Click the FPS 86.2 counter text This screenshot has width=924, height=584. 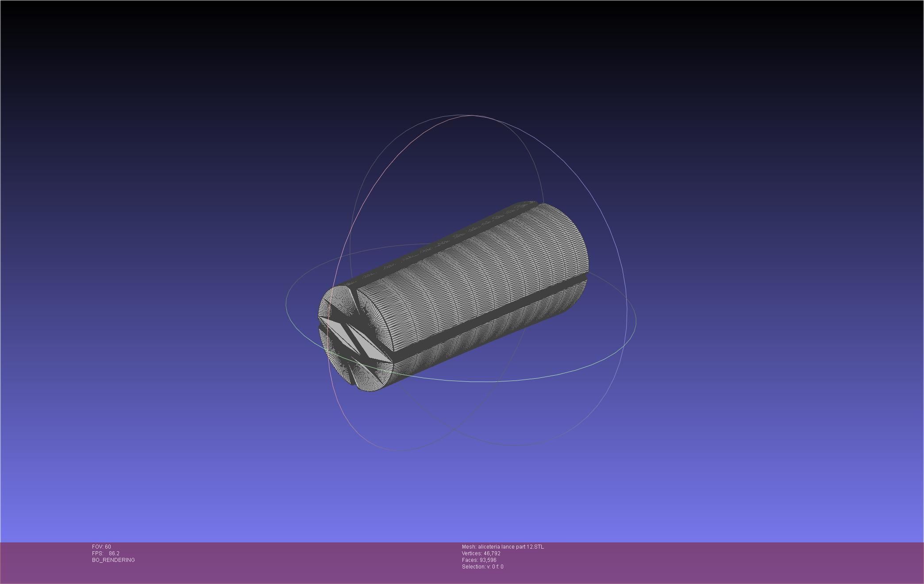pos(106,553)
